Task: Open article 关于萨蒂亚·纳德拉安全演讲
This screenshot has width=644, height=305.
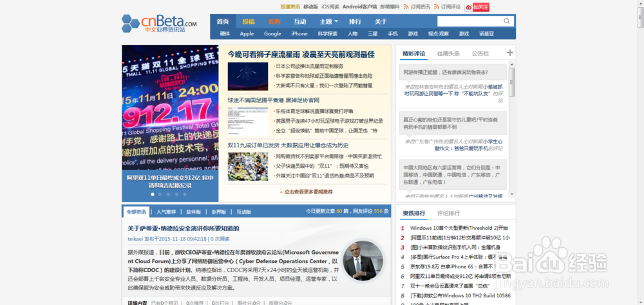Action: click(183, 228)
